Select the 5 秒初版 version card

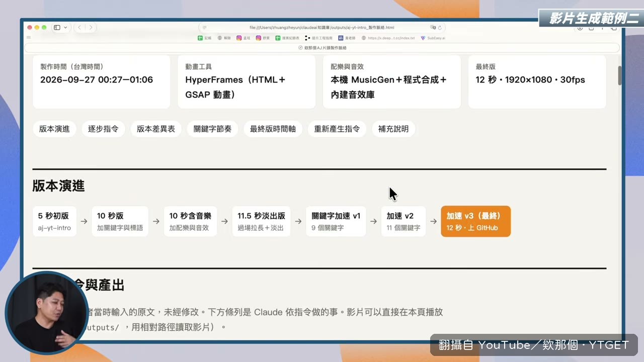point(54,221)
